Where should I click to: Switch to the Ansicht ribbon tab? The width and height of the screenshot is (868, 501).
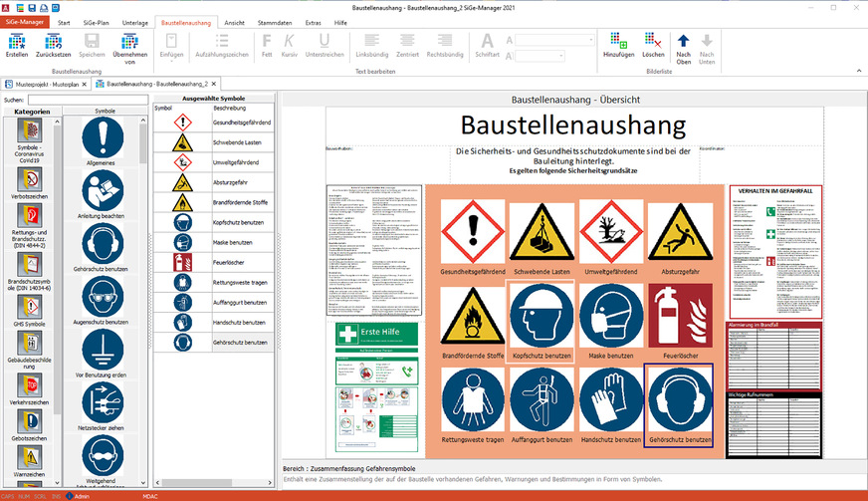coord(234,23)
